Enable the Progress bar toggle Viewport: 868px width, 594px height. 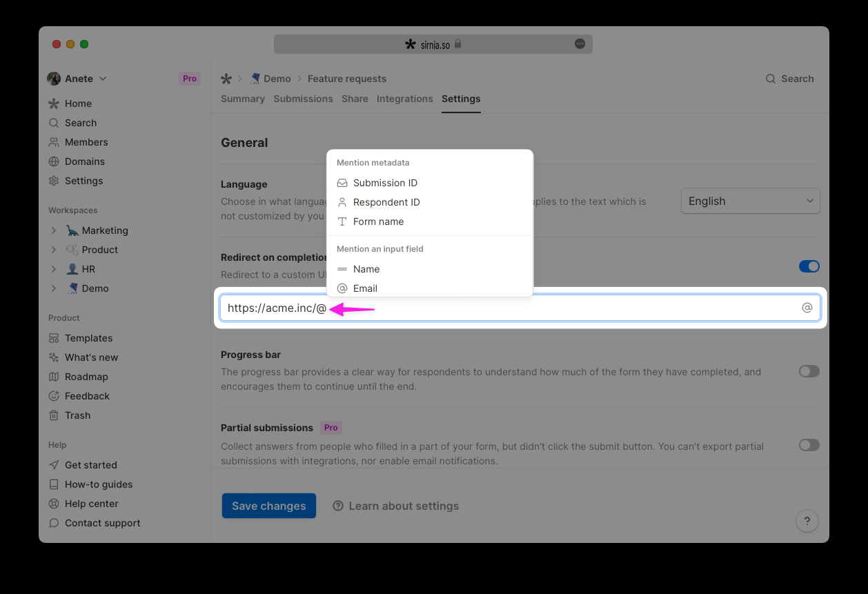pyautogui.click(x=809, y=371)
